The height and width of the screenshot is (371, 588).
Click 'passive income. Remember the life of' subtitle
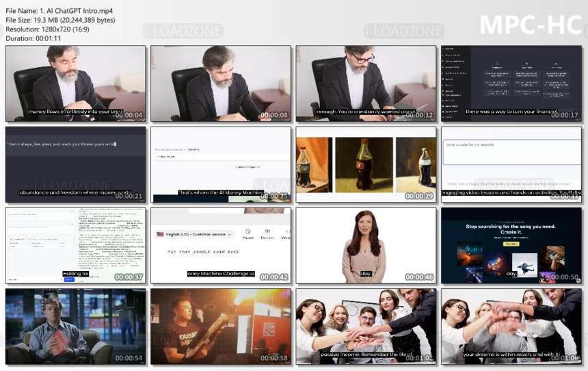(366, 355)
